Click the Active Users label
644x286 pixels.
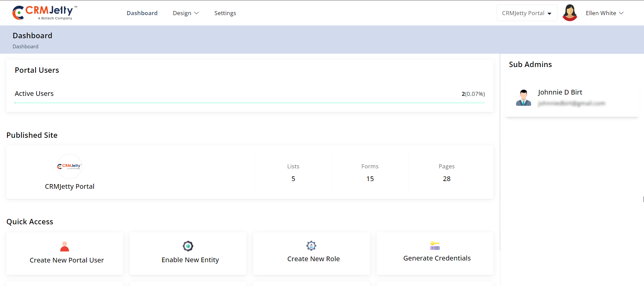click(x=34, y=94)
